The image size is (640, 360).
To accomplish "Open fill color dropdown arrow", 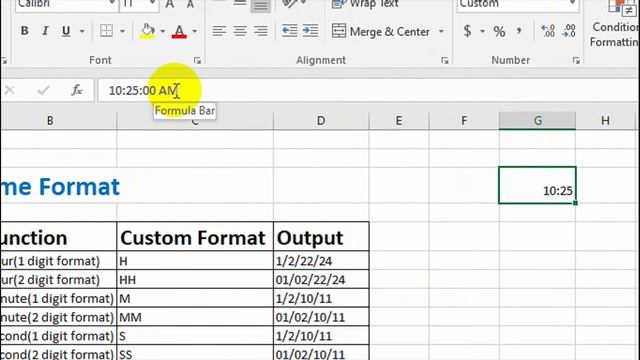I will click(x=162, y=31).
